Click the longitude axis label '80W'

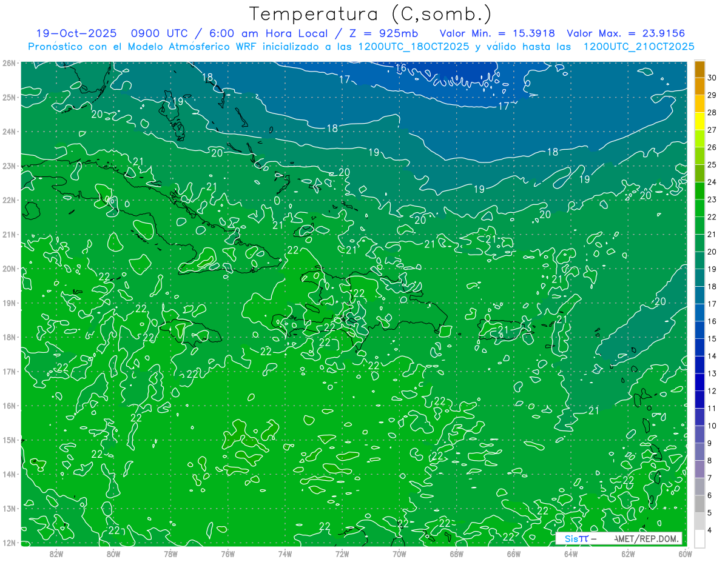point(113,554)
